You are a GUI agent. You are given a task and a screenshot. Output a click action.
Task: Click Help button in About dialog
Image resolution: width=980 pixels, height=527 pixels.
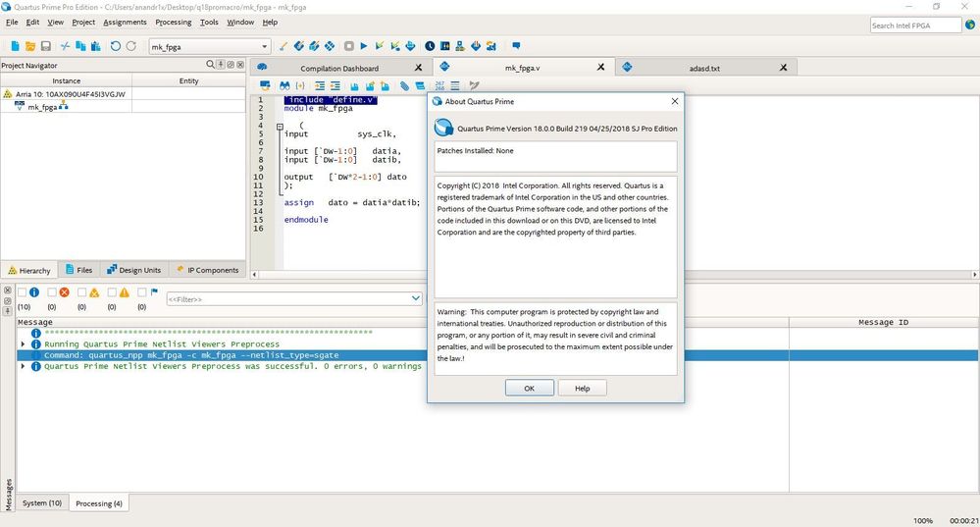point(582,389)
